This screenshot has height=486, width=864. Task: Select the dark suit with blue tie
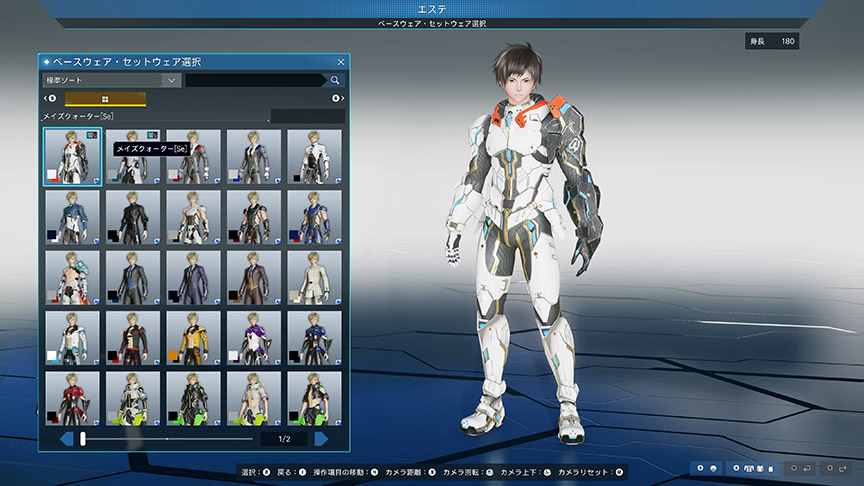(x=133, y=278)
